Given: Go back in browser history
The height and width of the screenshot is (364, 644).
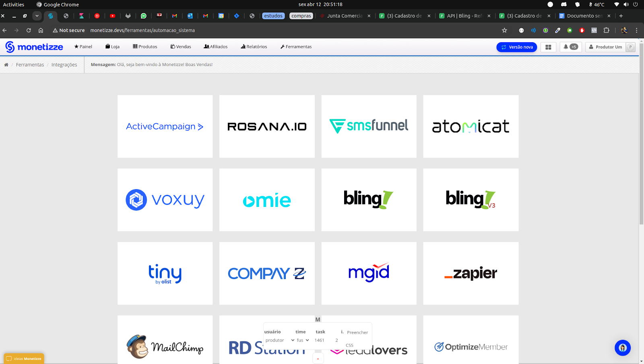Looking at the screenshot, I should 4,30.
